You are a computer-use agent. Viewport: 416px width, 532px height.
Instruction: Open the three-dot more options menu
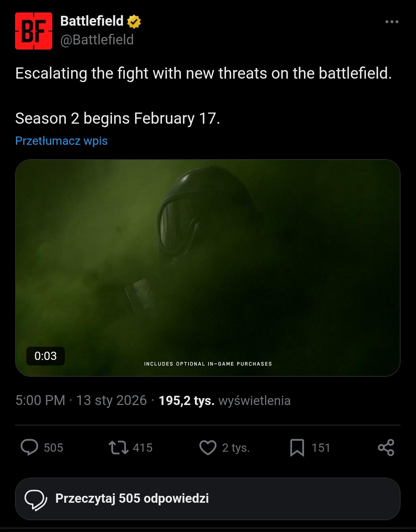392,22
